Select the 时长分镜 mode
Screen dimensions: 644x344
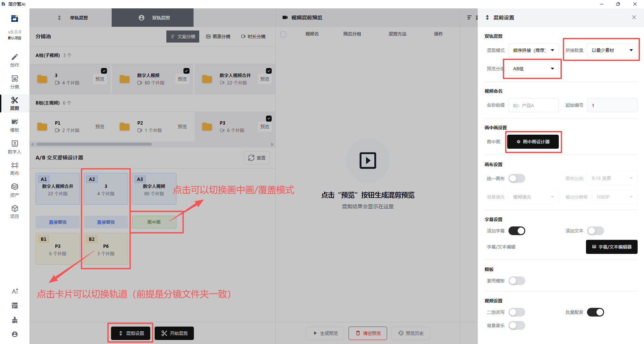click(x=253, y=37)
